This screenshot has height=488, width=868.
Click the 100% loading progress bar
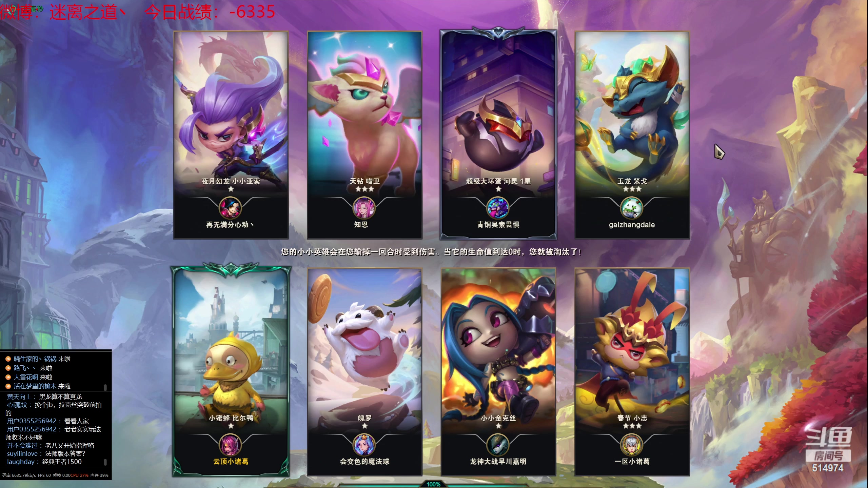pos(433,484)
